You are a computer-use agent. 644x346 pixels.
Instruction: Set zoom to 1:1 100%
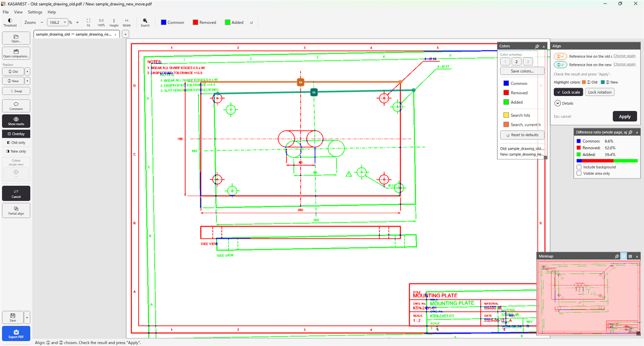point(101,22)
